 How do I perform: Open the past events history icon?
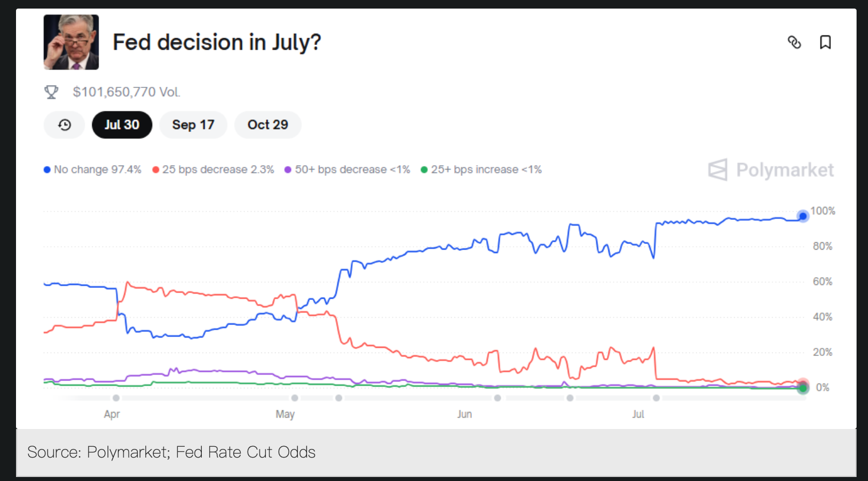point(65,125)
